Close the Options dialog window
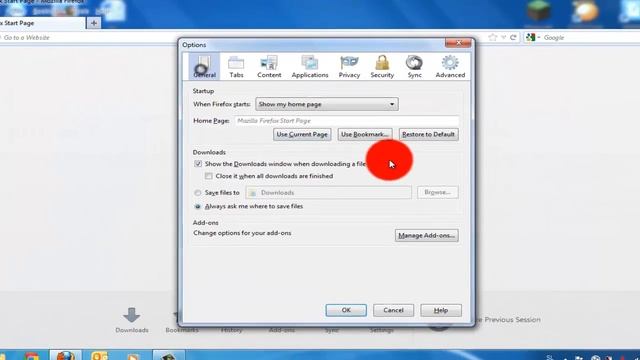Screen dimensions: 640x360 458,42
